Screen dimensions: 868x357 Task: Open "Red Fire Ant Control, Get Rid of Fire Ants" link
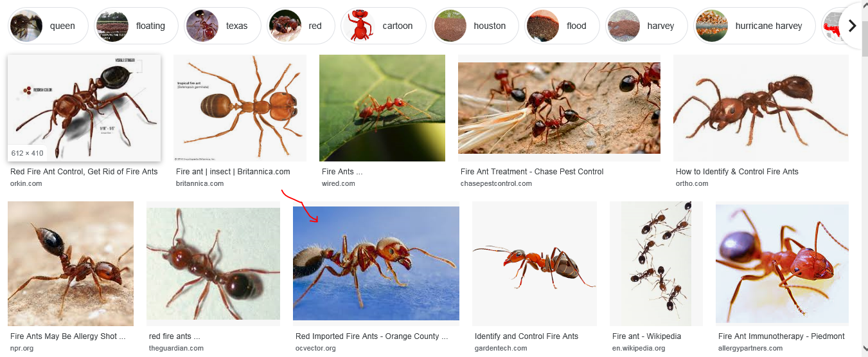tap(84, 172)
